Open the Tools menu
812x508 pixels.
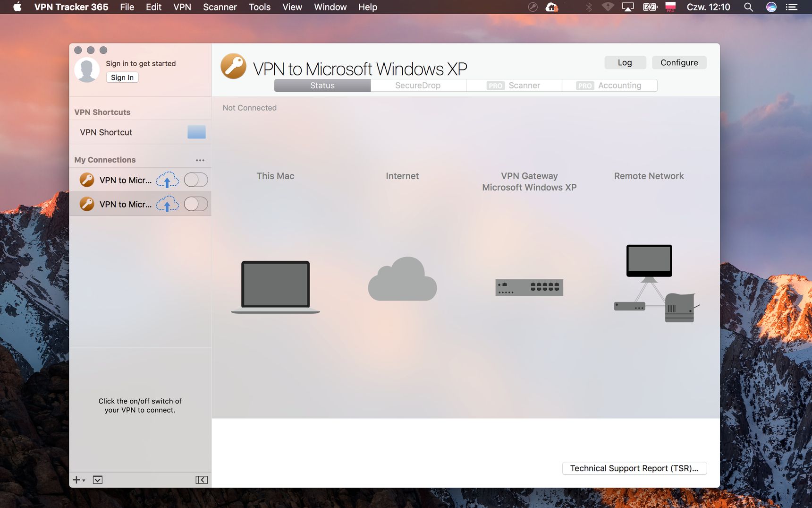point(260,7)
